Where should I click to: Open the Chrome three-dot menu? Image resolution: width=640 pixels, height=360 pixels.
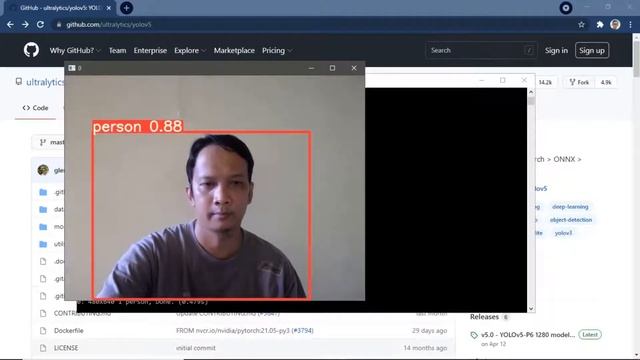click(x=630, y=24)
